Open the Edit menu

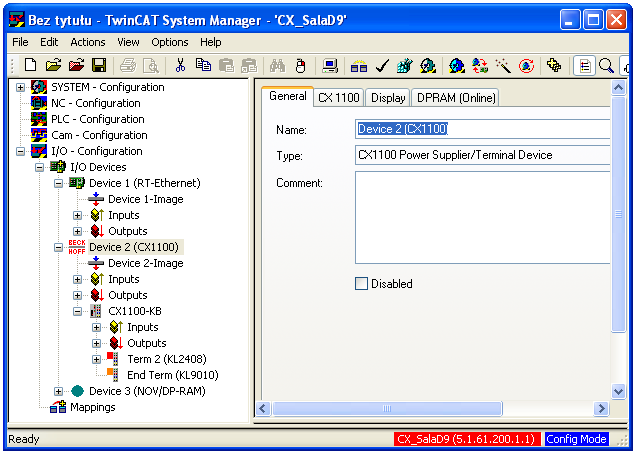click(49, 42)
